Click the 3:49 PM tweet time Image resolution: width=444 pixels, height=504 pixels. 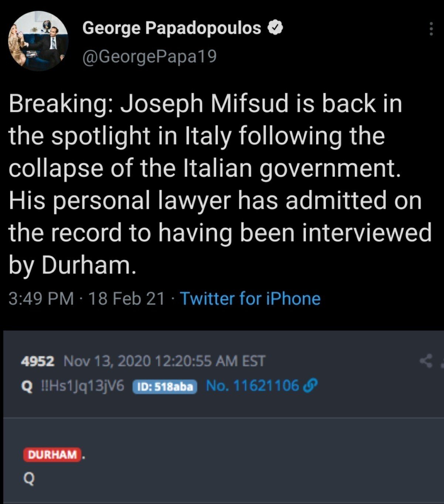41,299
